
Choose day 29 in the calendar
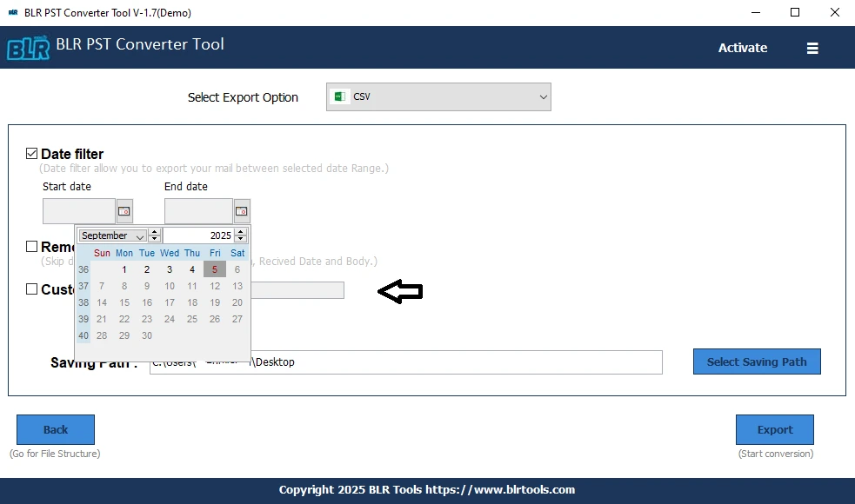(124, 335)
